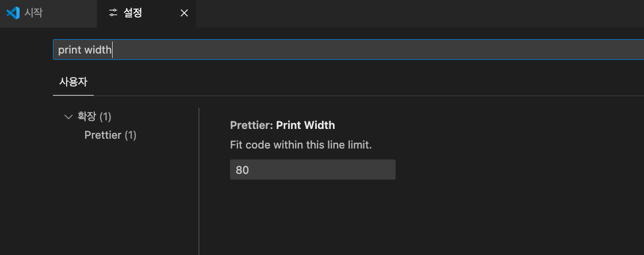
Task: Select the 확장 (1) category label
Action: coord(87,117)
